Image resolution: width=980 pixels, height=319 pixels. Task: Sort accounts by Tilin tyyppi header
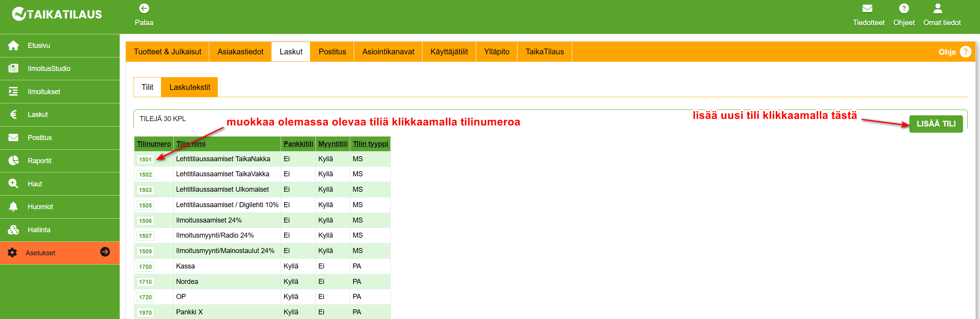pos(370,144)
